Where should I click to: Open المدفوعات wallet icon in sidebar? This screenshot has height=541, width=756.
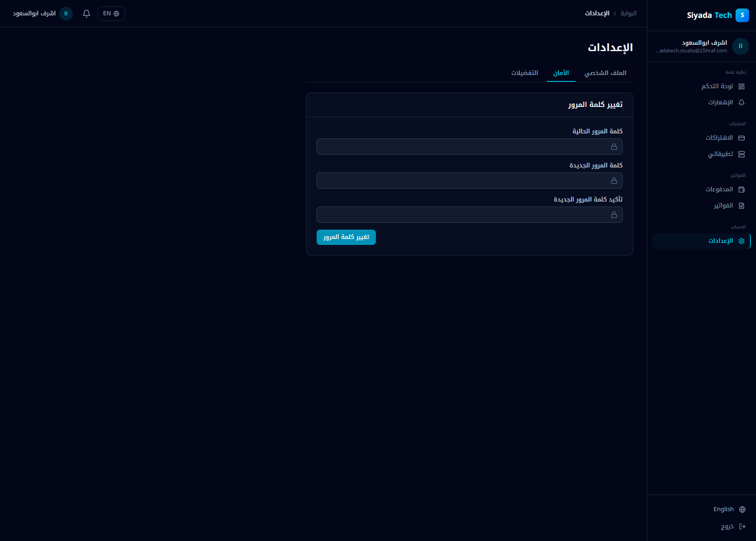(741, 190)
